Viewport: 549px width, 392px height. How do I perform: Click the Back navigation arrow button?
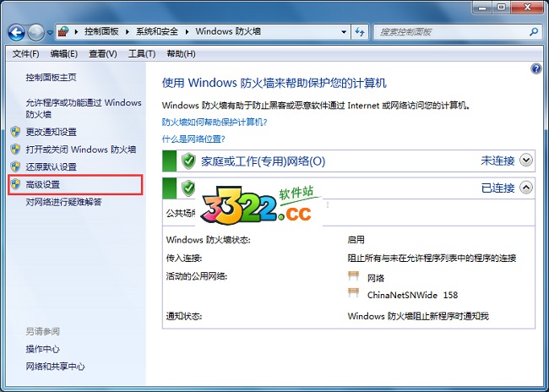coord(16,32)
